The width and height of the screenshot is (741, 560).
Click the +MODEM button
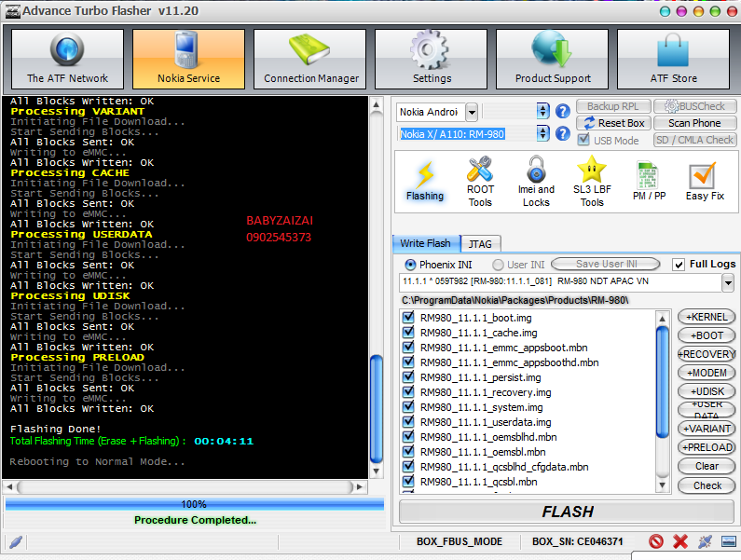[707, 373]
